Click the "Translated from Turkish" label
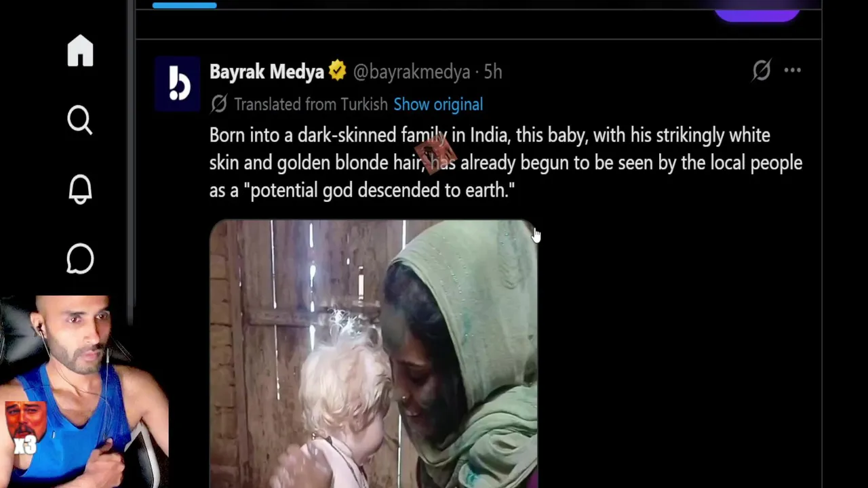The height and width of the screenshot is (488, 868). (311, 104)
